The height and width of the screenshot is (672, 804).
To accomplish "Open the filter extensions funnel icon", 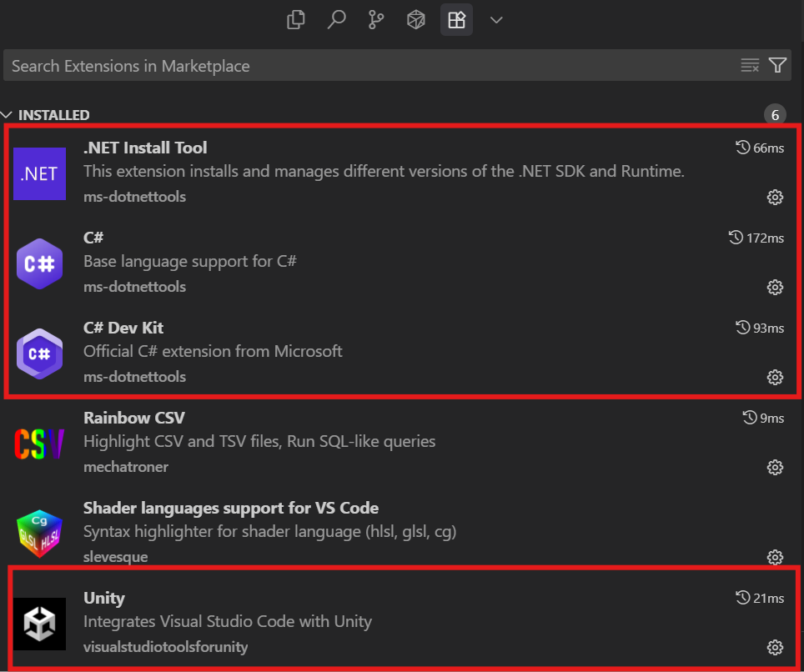I will (x=777, y=65).
